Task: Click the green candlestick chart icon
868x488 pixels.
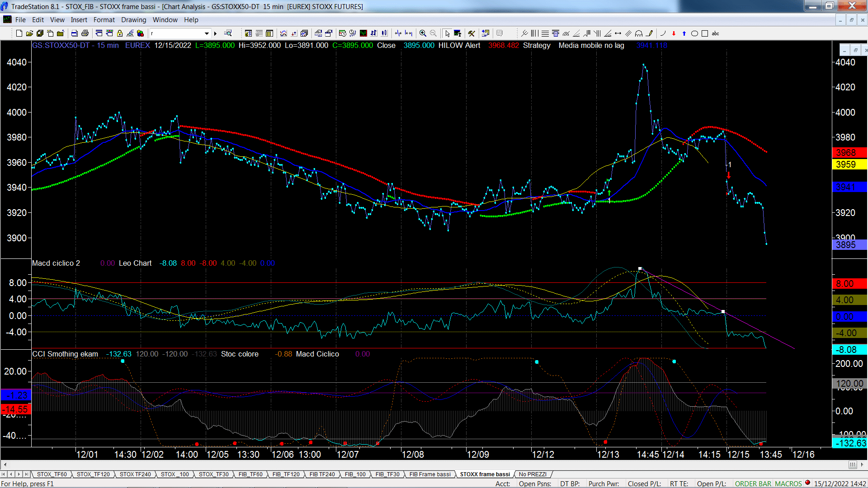Action: coord(363,33)
